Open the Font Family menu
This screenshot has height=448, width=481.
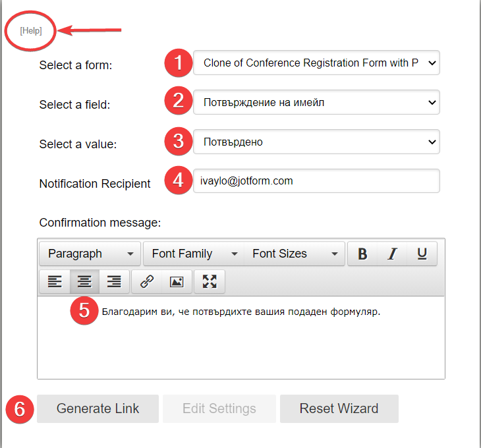[x=194, y=254]
